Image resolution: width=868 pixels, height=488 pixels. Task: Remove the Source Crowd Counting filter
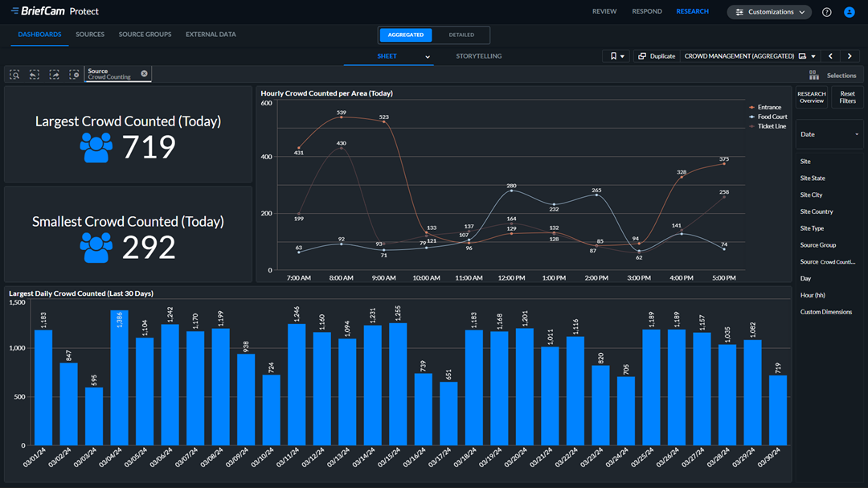pos(144,73)
